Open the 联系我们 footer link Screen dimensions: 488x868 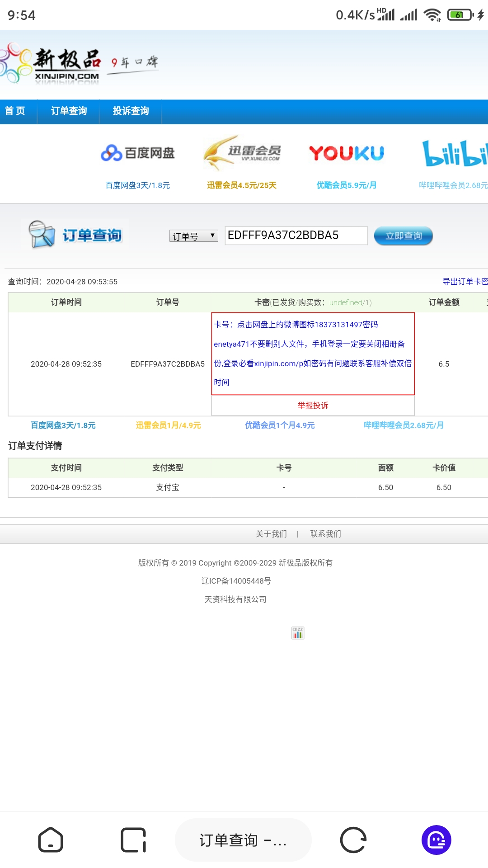click(x=325, y=534)
